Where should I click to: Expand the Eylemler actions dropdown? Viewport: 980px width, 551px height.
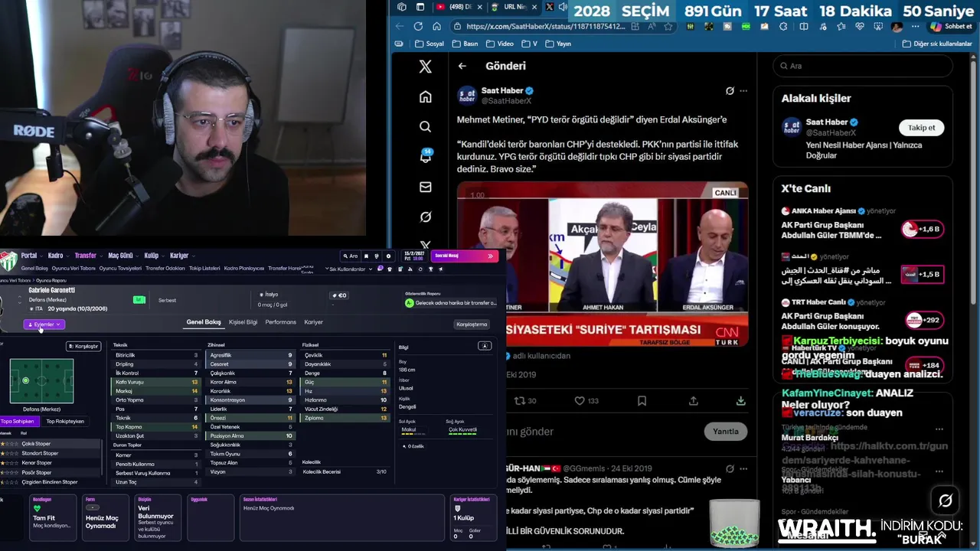tap(44, 324)
